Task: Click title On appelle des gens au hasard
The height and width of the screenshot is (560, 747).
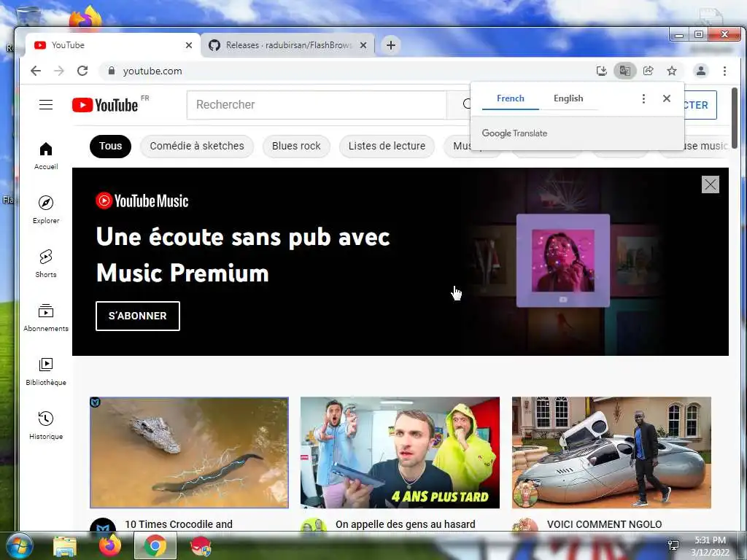Action: [x=406, y=524]
